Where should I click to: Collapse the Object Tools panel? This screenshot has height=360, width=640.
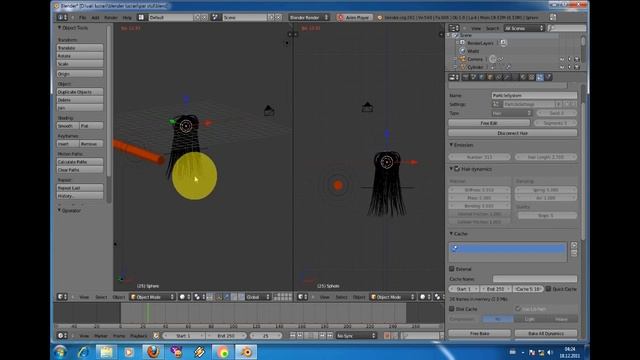[x=59, y=27]
